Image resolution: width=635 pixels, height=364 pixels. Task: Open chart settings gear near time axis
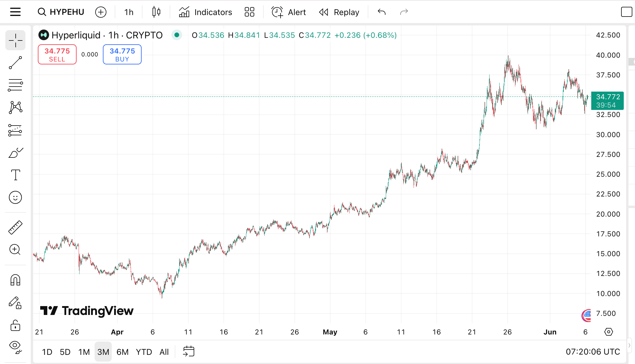coord(609,332)
